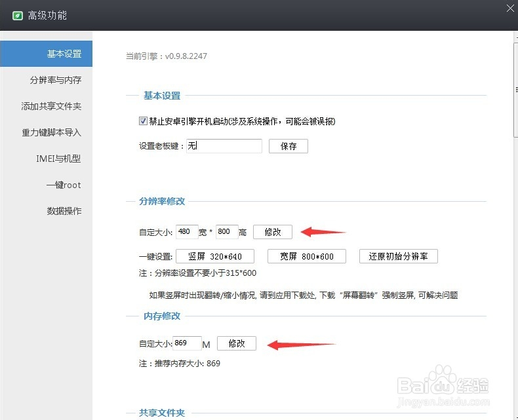Click the width field showing 480
The height and width of the screenshot is (420, 518).
coord(187,232)
